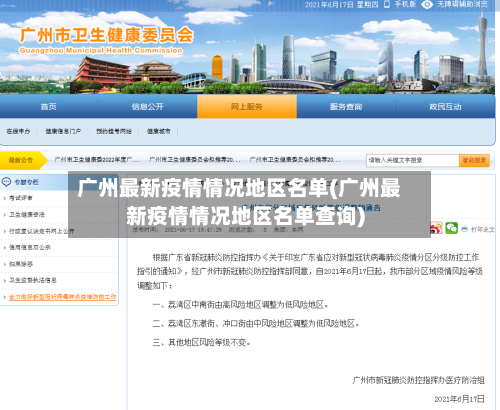
Task: Expand arrow beside 信用信息双公示
Action: tap(5, 247)
